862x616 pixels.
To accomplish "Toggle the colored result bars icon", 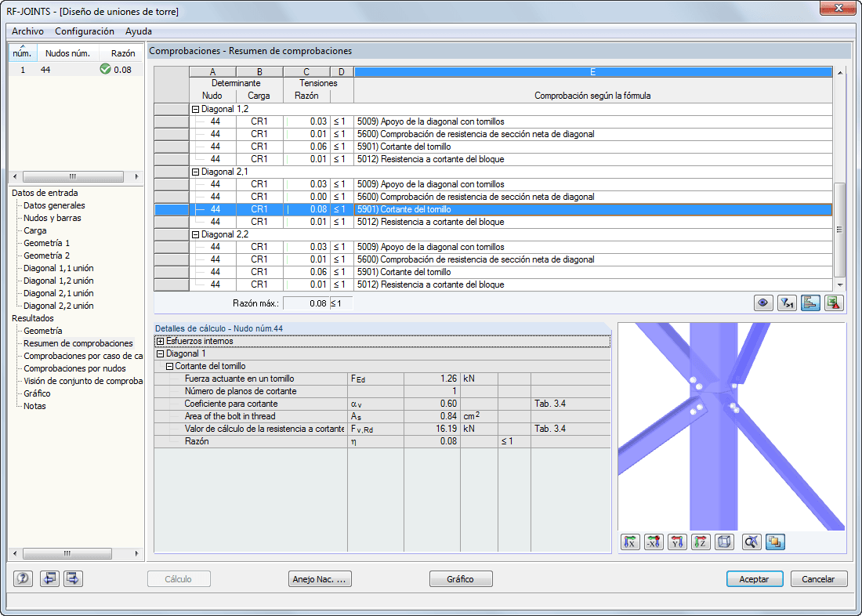I will [x=810, y=303].
